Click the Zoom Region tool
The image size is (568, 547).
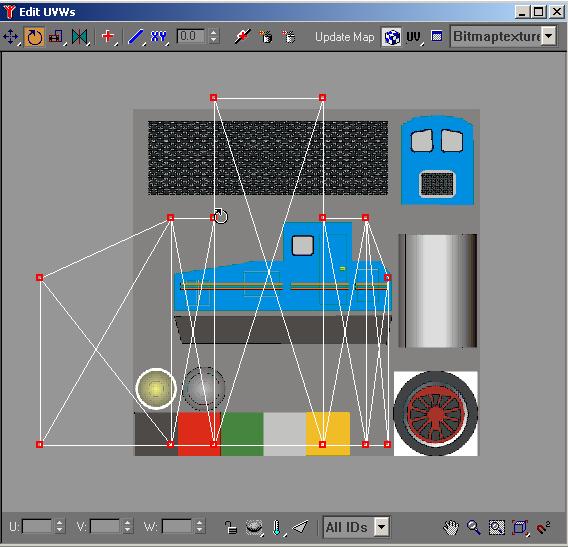(496, 527)
